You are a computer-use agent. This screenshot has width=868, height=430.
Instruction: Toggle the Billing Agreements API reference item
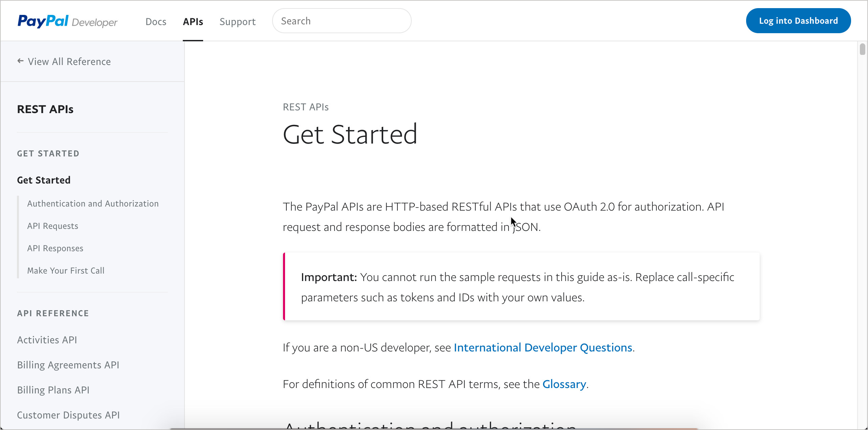tap(68, 365)
